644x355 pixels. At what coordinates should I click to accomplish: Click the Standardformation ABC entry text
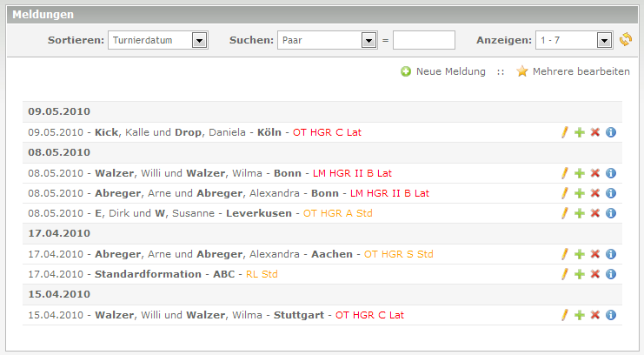(135, 274)
